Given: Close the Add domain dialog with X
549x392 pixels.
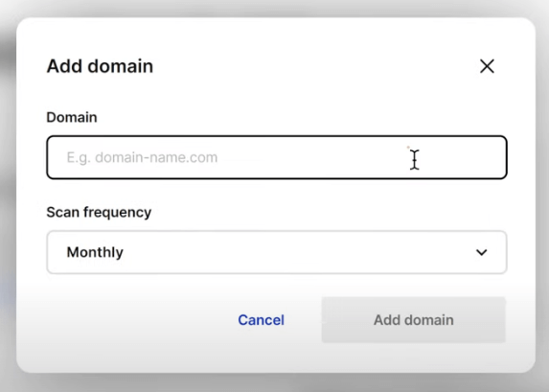Looking at the screenshot, I should pos(487,66).
